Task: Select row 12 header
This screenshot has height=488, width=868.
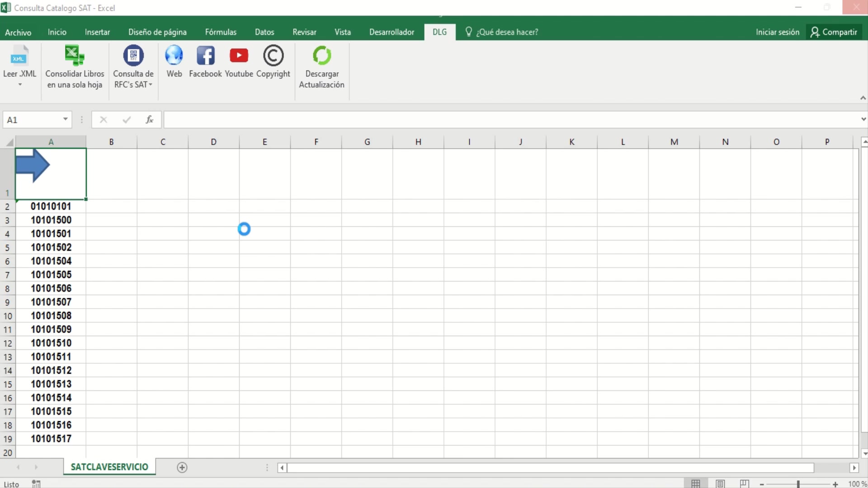Action: [x=8, y=343]
